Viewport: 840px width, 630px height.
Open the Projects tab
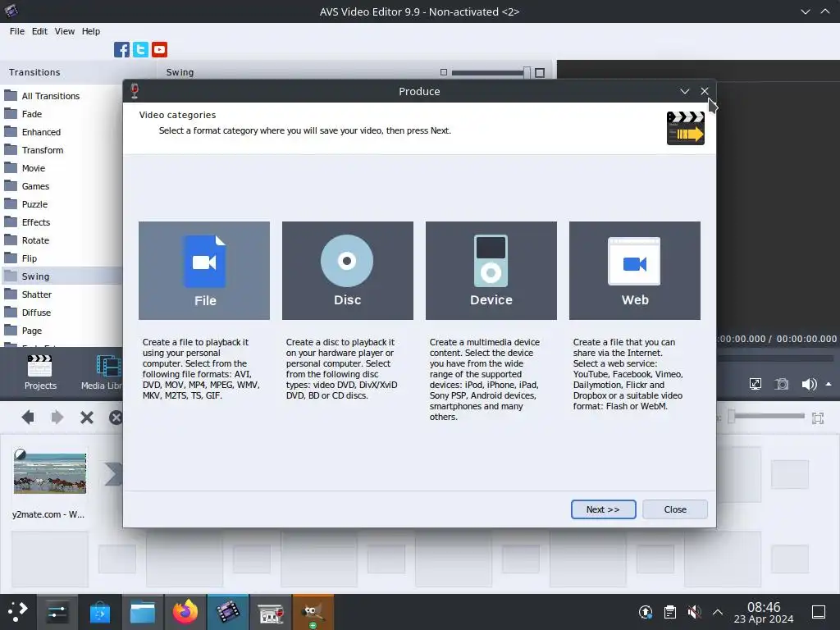coord(40,372)
